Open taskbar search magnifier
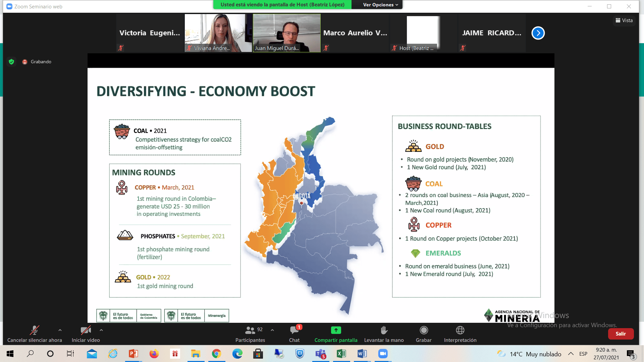 coord(30,354)
